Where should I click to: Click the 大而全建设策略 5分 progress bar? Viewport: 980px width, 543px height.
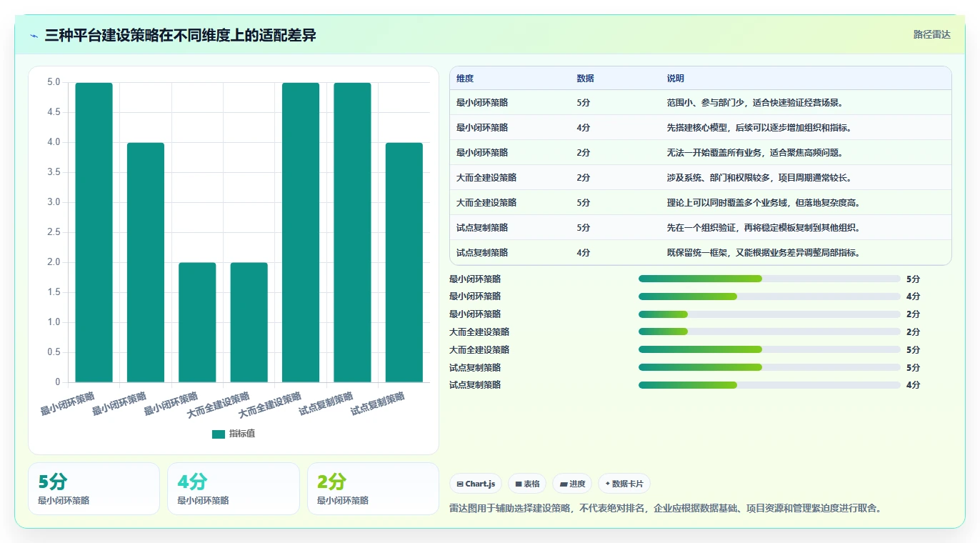coord(769,349)
